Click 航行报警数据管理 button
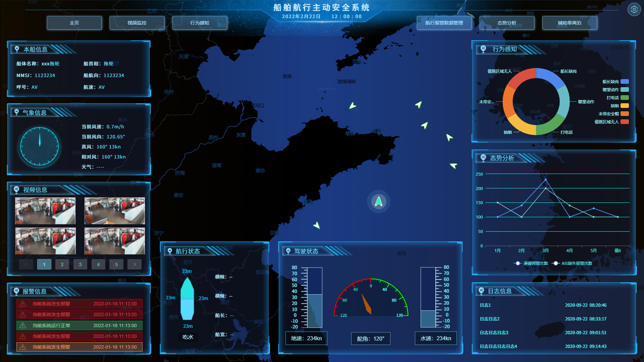Image resolution: width=644 pixels, height=362 pixels. 444,23
